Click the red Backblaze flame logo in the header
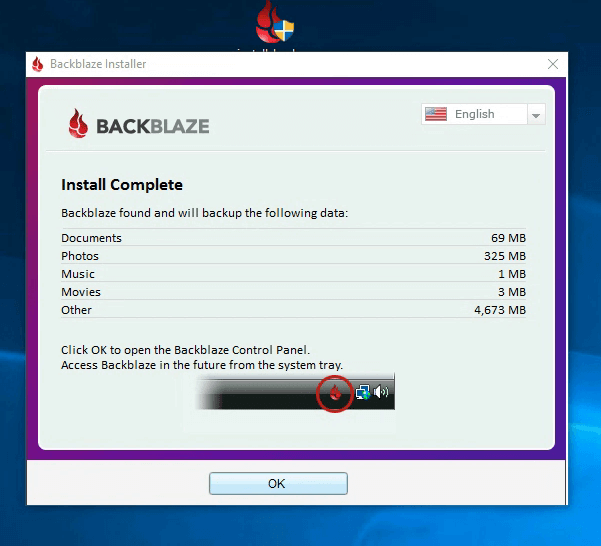The width and height of the screenshot is (601, 546). coord(80,125)
